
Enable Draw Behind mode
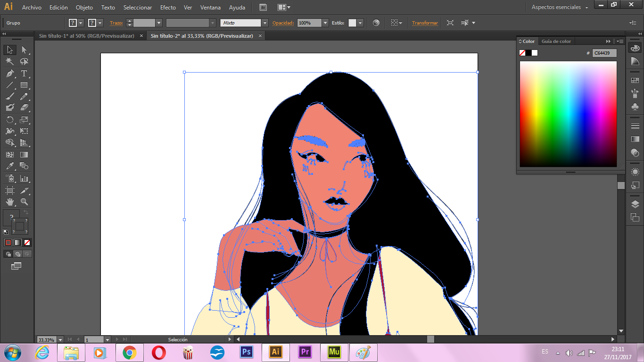(x=17, y=254)
